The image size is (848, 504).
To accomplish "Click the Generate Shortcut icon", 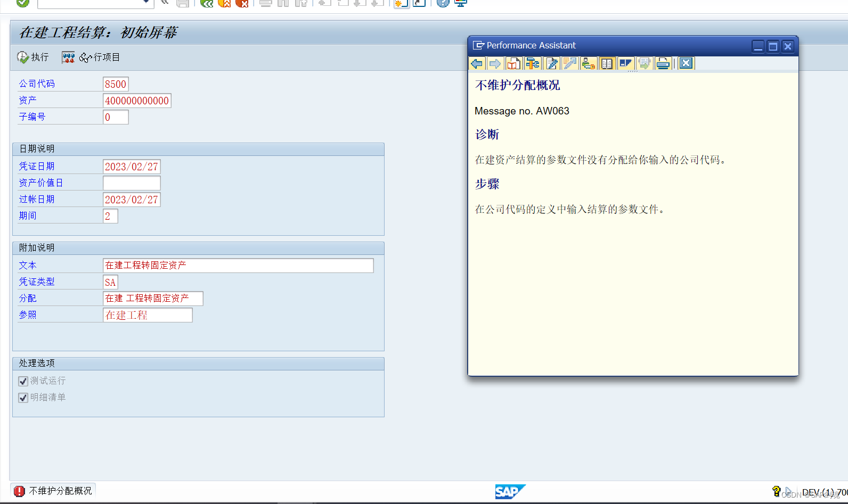I will click(420, 3).
